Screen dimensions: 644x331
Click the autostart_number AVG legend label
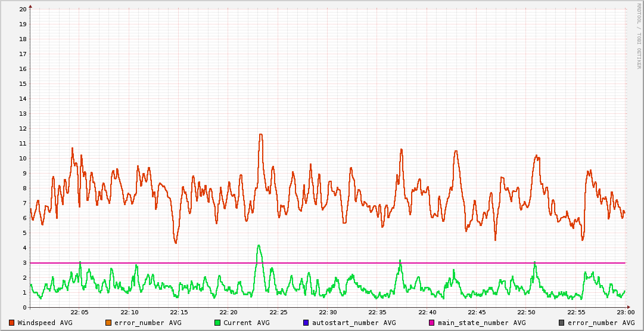[x=354, y=323]
